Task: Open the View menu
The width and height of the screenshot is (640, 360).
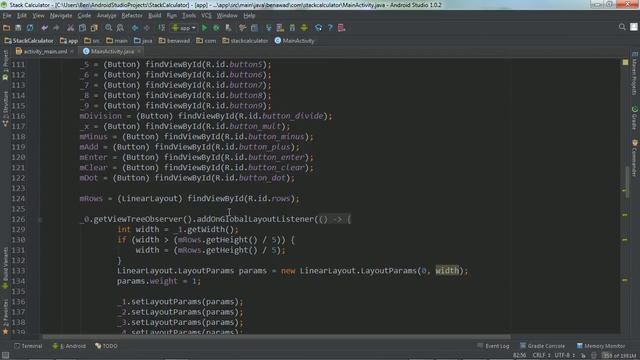Action: (38, 16)
